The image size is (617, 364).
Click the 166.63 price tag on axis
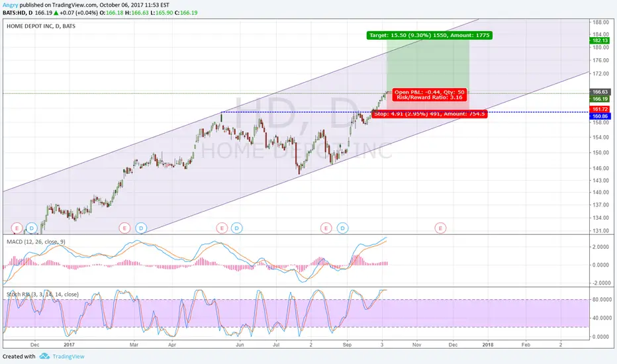[x=600, y=92]
